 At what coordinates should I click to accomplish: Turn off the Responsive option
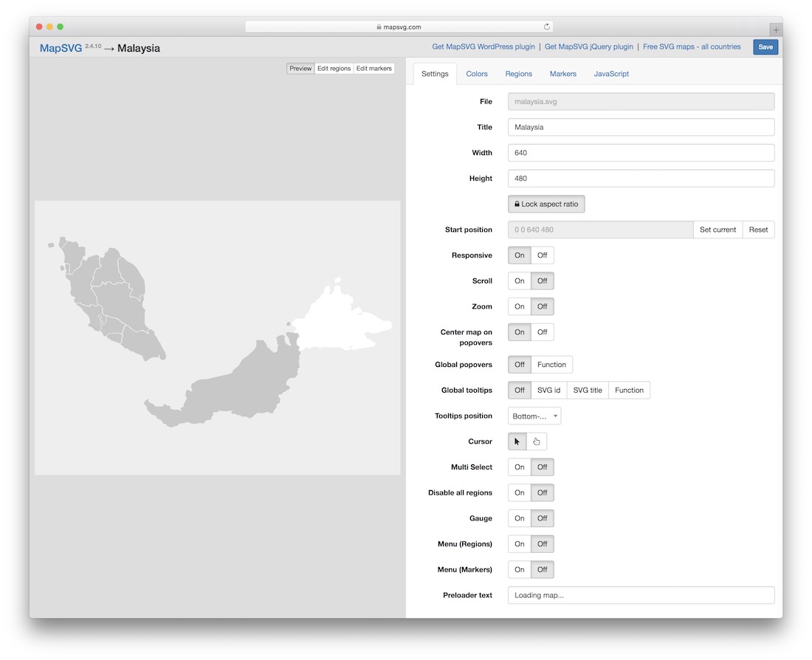pyautogui.click(x=542, y=255)
